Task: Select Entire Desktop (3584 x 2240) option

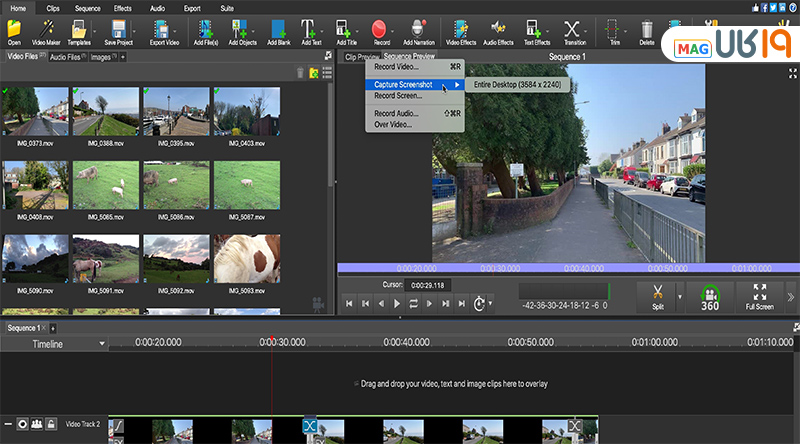Action: [517, 85]
